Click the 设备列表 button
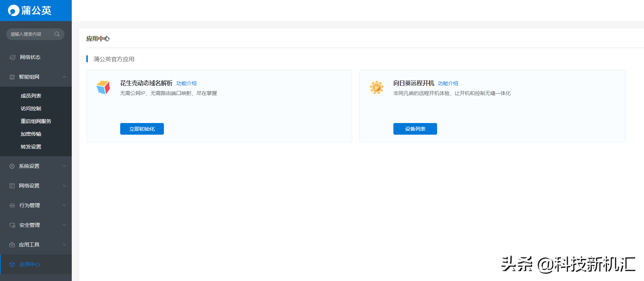The image size is (644, 281). [415, 129]
